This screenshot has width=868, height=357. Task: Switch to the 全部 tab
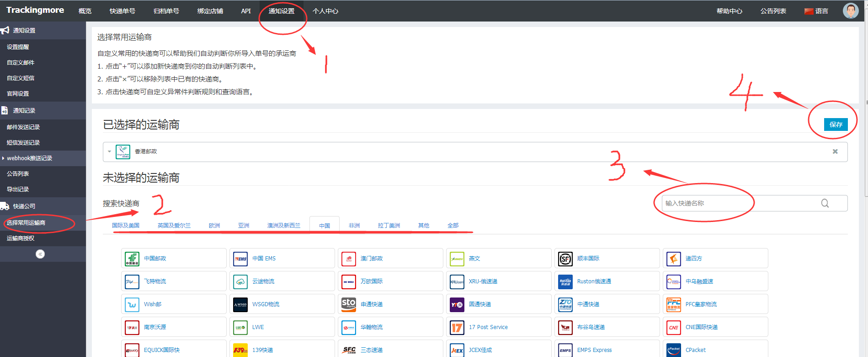[x=453, y=226]
